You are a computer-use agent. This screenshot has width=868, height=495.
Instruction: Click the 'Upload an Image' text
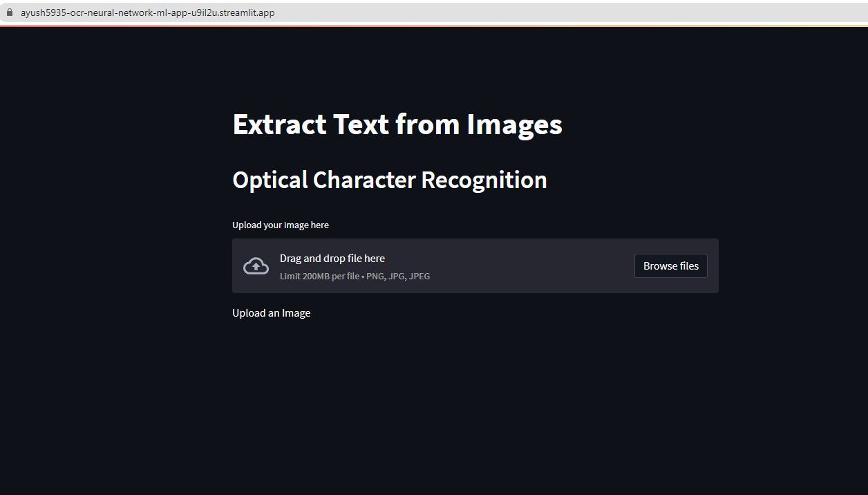tap(272, 312)
